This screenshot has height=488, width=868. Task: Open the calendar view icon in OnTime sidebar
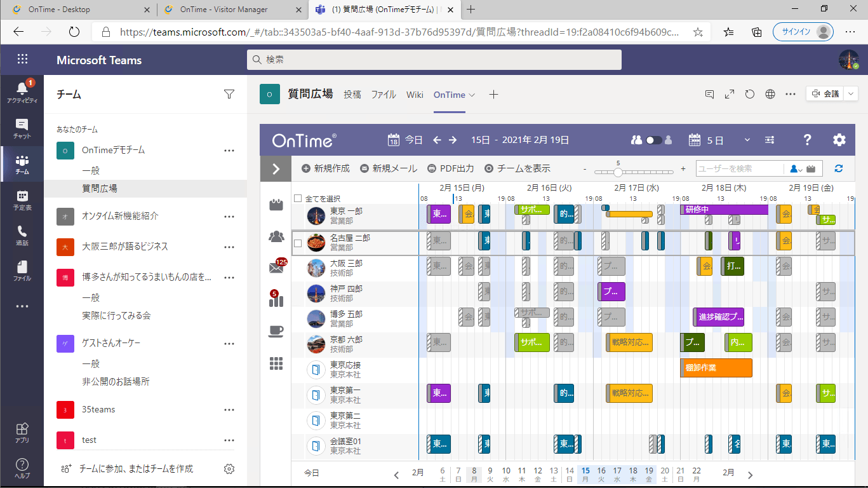275,205
